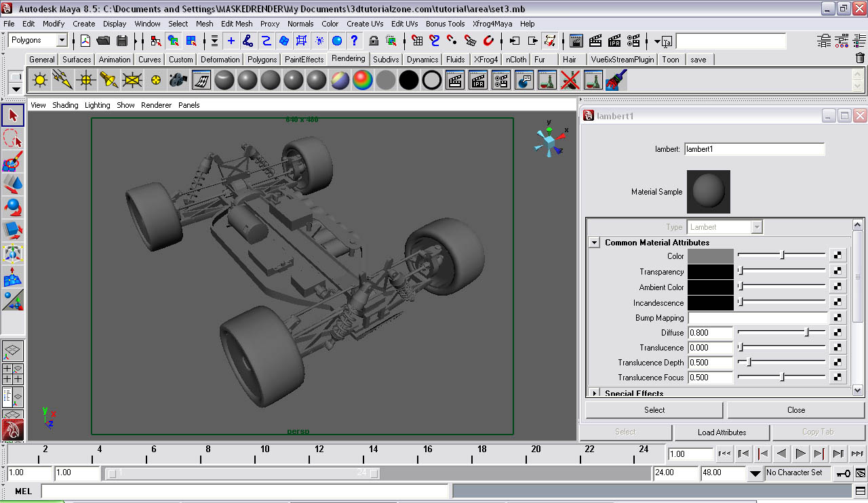
Task: Activate the Paint Selection tool
Action: (x=13, y=161)
